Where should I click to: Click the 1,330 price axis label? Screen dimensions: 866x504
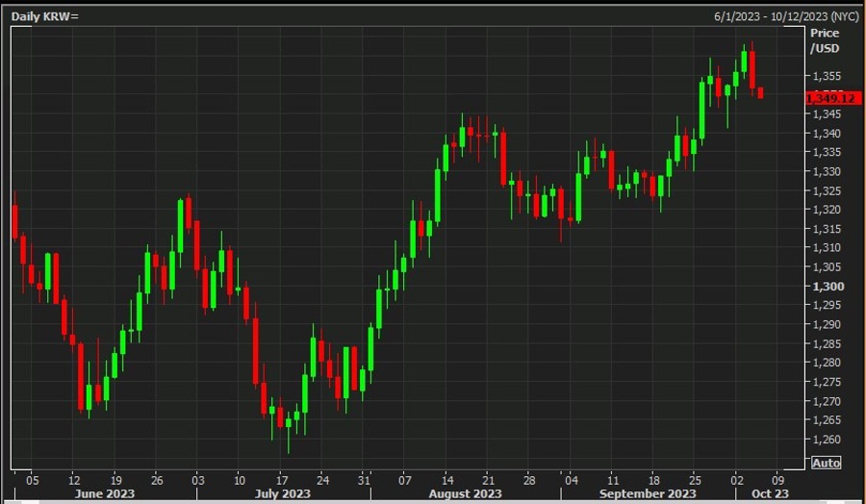click(x=827, y=171)
